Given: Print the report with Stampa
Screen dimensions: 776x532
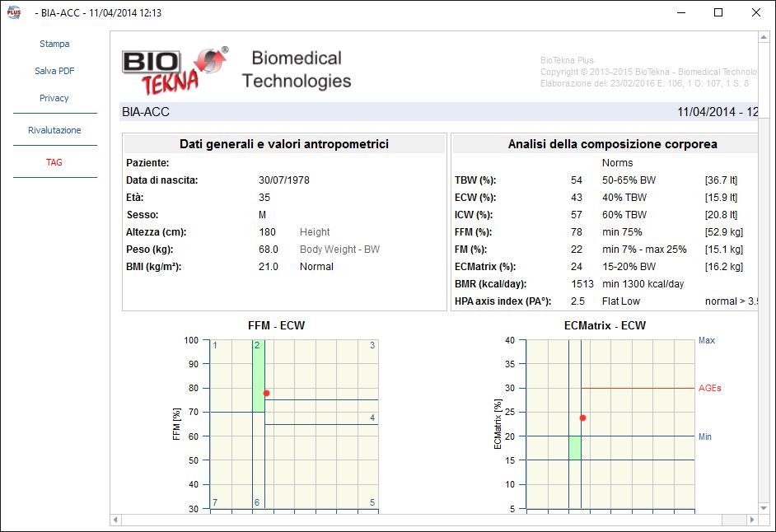Looking at the screenshot, I should [x=54, y=44].
